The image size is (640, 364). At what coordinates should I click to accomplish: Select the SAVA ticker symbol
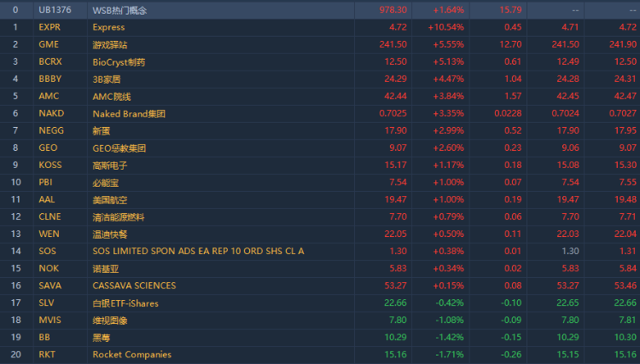(x=49, y=286)
